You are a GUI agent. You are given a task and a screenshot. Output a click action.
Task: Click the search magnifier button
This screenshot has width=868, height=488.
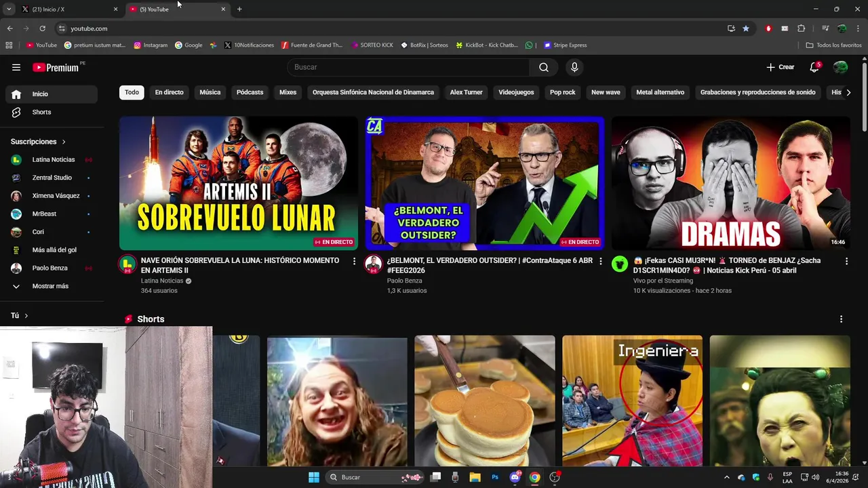point(544,67)
